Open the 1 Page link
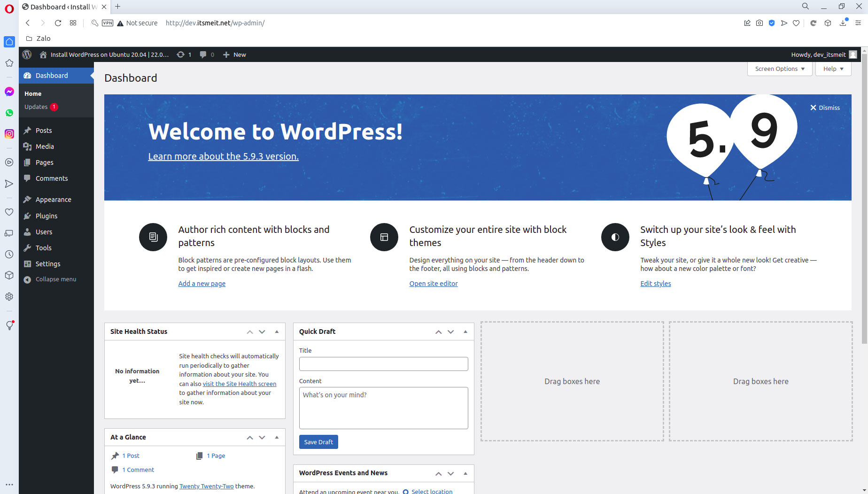Screen dimensions: 868x494 tap(216, 455)
